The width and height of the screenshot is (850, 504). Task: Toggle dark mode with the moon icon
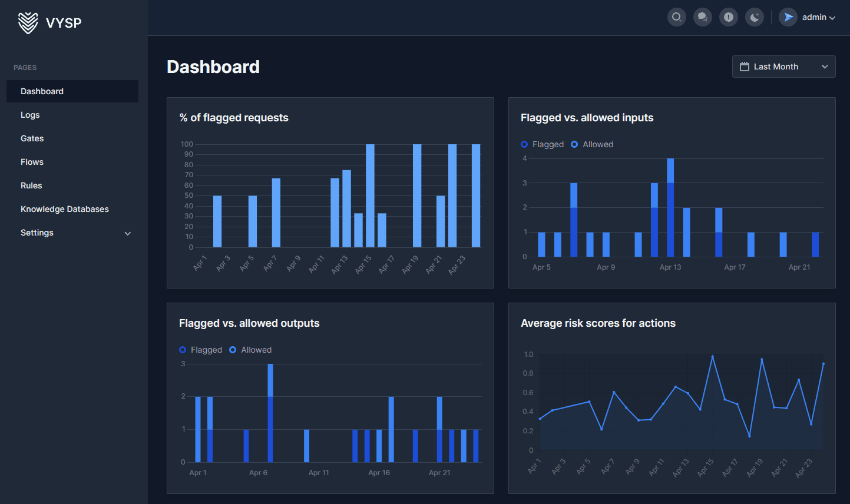tap(755, 17)
